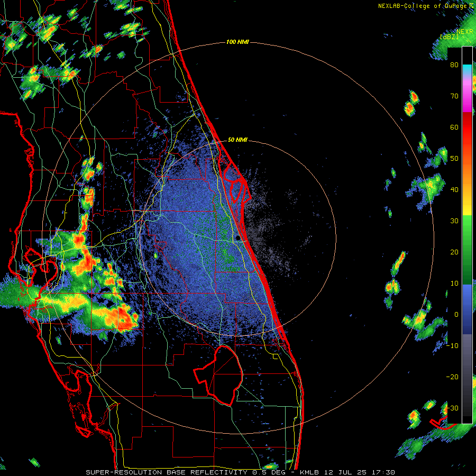
Task: Click the 100 NMI range ring label
Action: click(x=237, y=42)
